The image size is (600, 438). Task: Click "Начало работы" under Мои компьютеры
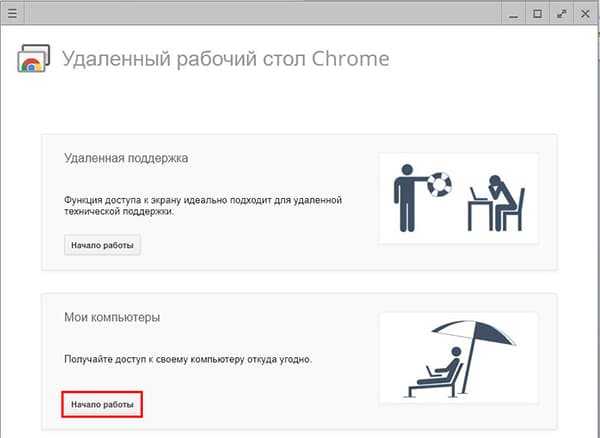(102, 404)
